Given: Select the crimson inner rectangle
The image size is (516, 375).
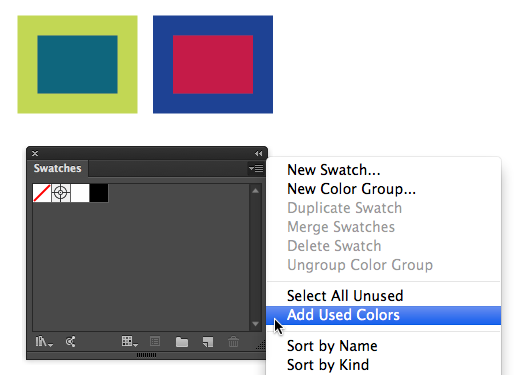Looking at the screenshot, I should pos(213,64).
